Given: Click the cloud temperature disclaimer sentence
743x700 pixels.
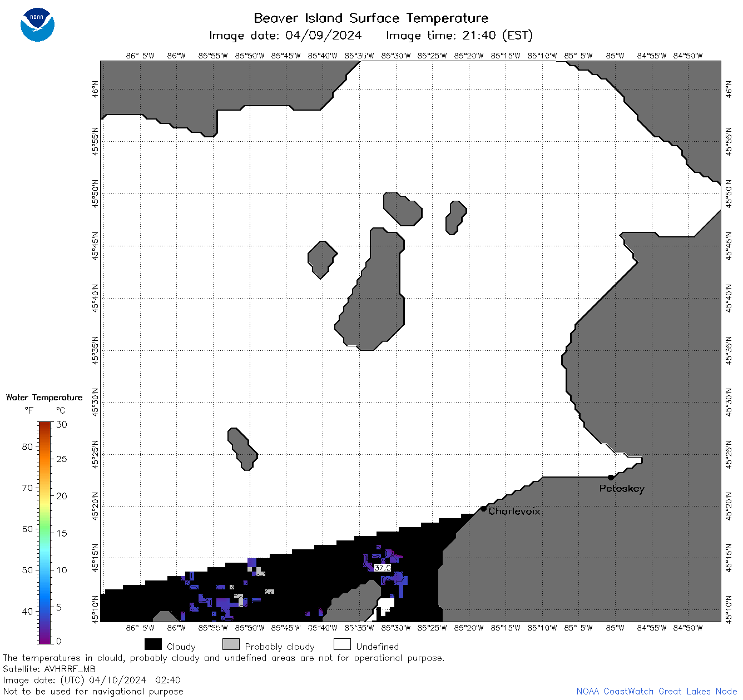Looking at the screenshot, I should [x=224, y=658].
